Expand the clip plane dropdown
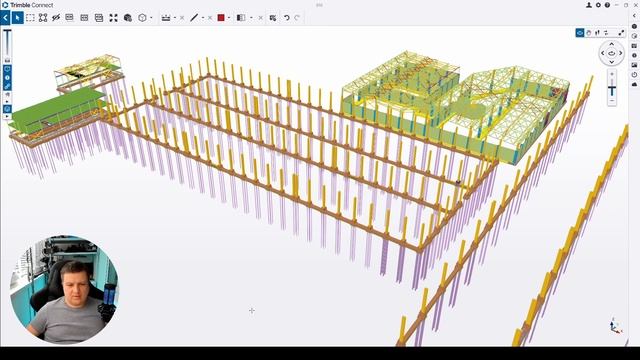This screenshot has width=640, height=360. coord(251,18)
